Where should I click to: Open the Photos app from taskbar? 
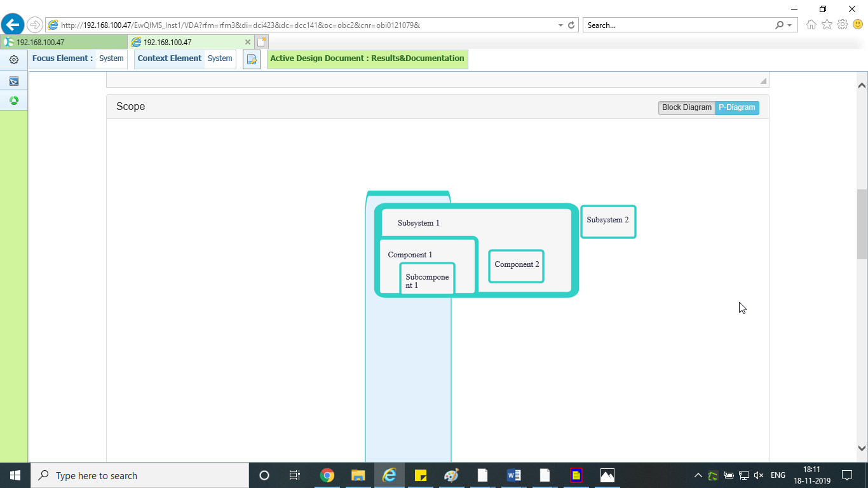coord(607,475)
